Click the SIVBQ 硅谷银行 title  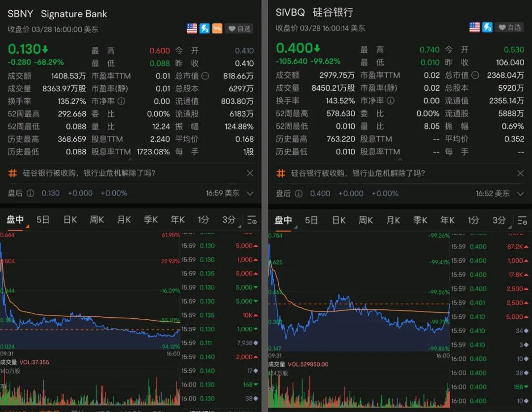pos(314,12)
